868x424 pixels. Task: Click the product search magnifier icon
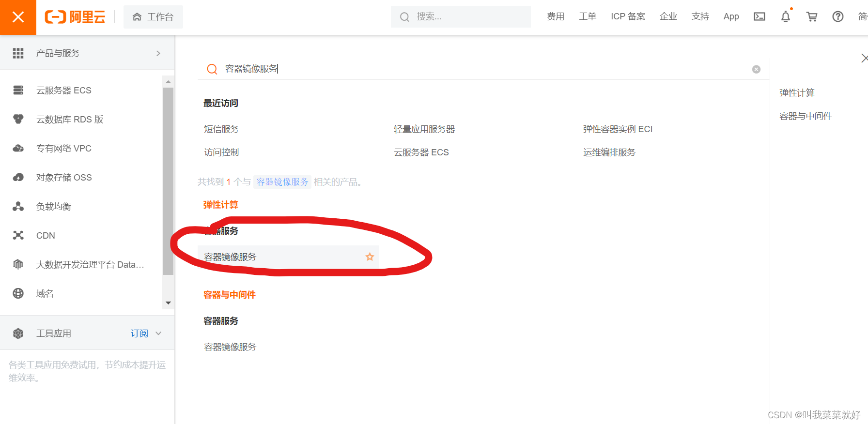pos(212,69)
